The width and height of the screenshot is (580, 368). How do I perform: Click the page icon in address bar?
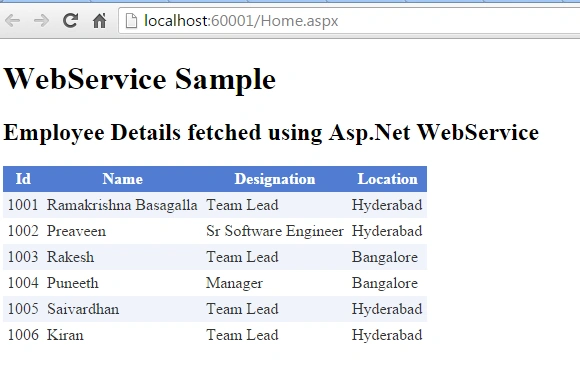point(131,21)
